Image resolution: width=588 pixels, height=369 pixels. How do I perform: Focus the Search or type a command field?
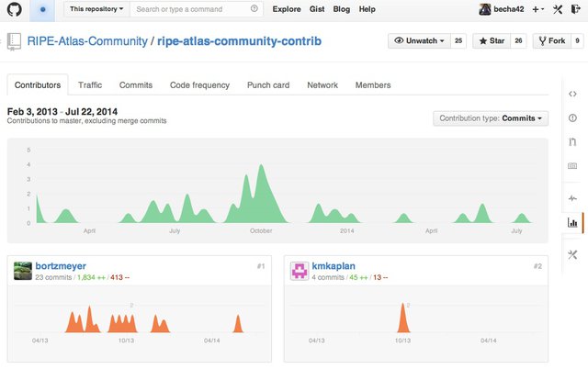196,9
